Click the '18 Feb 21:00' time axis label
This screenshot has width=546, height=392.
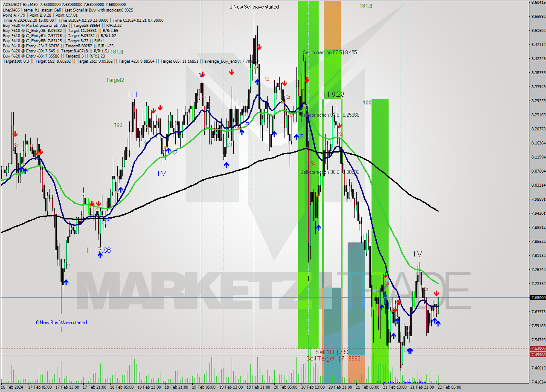177,387
